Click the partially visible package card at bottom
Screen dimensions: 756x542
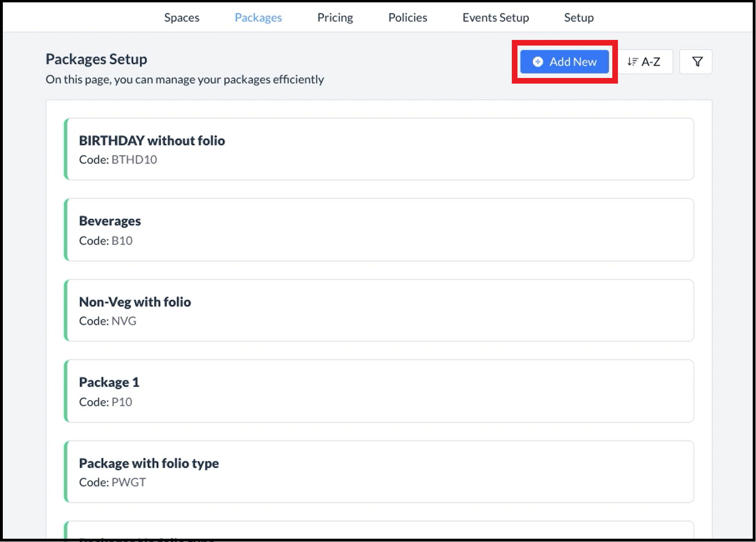click(378, 531)
